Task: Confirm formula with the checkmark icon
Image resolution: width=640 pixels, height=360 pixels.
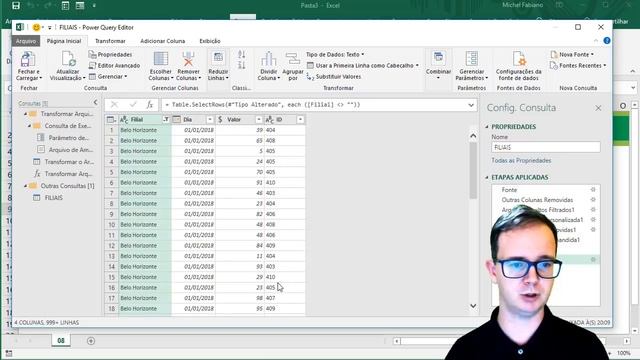Action: pyautogui.click(x=133, y=105)
